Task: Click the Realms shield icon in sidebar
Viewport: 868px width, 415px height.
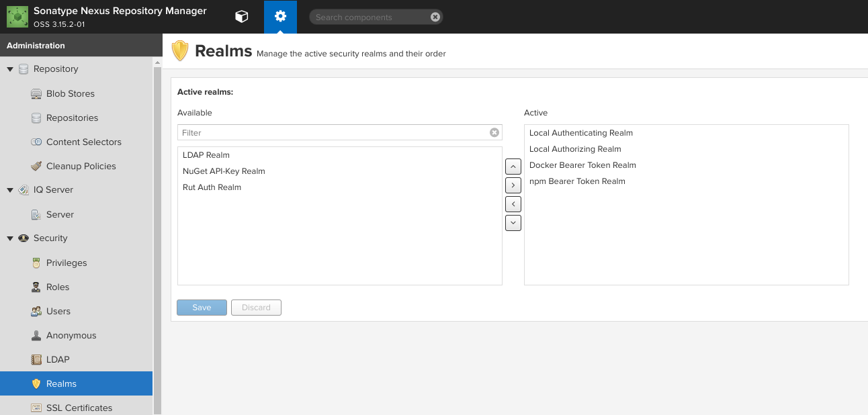Action: [x=36, y=384]
